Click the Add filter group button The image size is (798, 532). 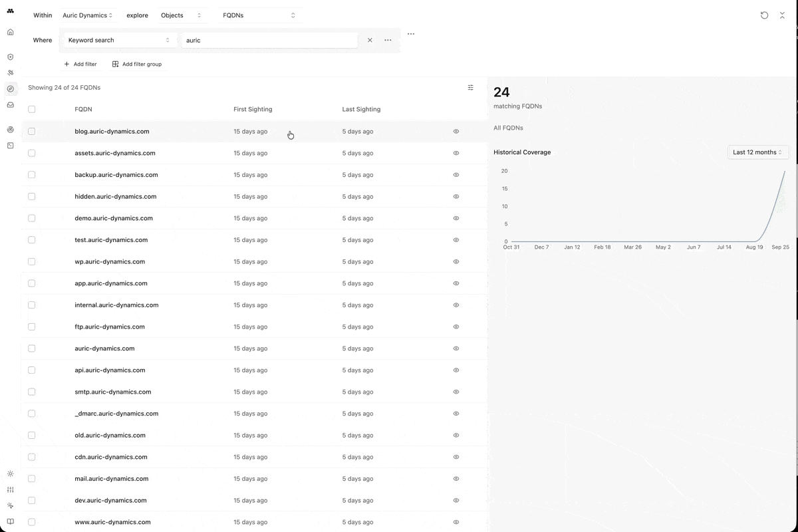point(136,65)
